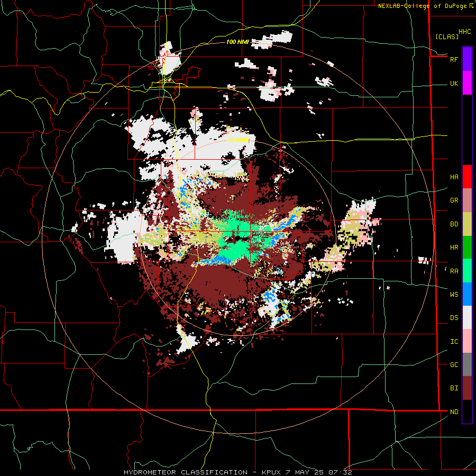Click the [CLAS] legend header
This screenshot has width=476, height=476.
click(x=447, y=37)
